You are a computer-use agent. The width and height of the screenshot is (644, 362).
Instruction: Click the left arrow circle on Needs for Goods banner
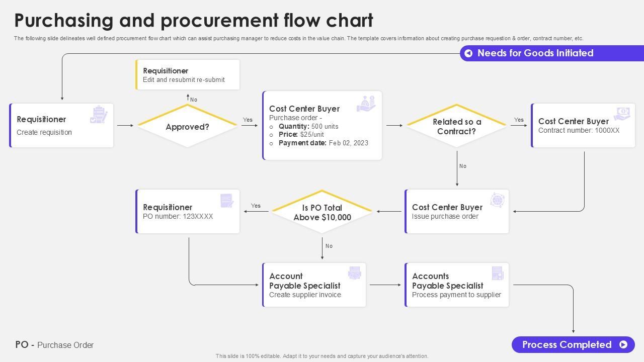(468, 53)
